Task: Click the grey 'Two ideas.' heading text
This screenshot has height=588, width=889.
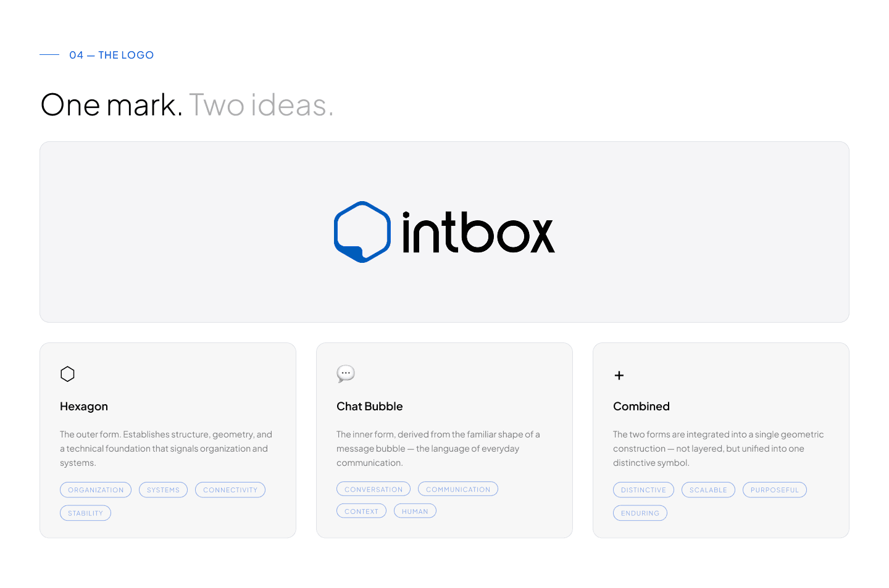Action: [x=261, y=105]
